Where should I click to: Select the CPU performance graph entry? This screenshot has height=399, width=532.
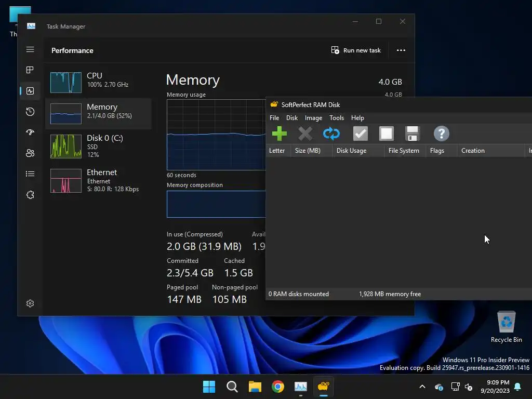[x=98, y=82]
